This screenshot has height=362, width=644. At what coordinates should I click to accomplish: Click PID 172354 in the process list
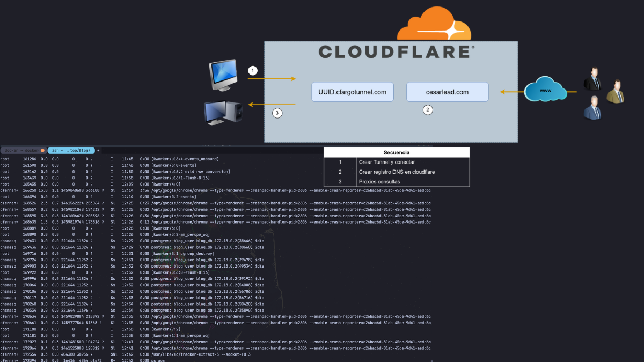[x=29, y=354]
